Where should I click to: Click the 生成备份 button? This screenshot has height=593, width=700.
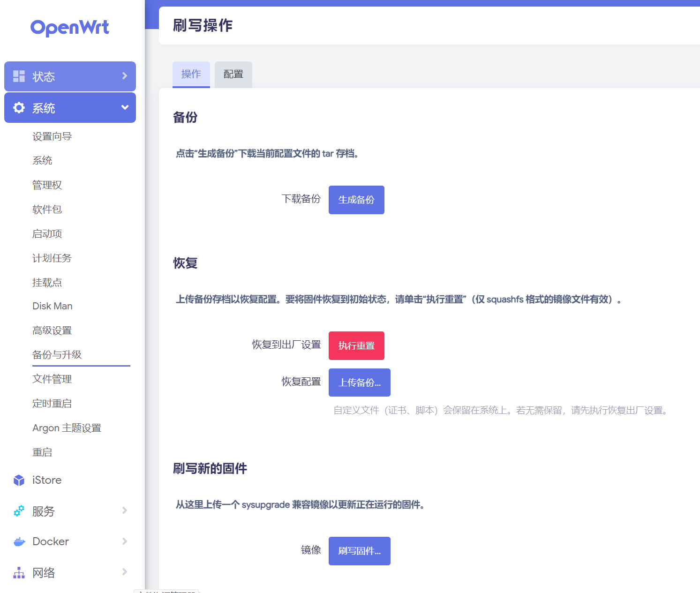pos(356,200)
